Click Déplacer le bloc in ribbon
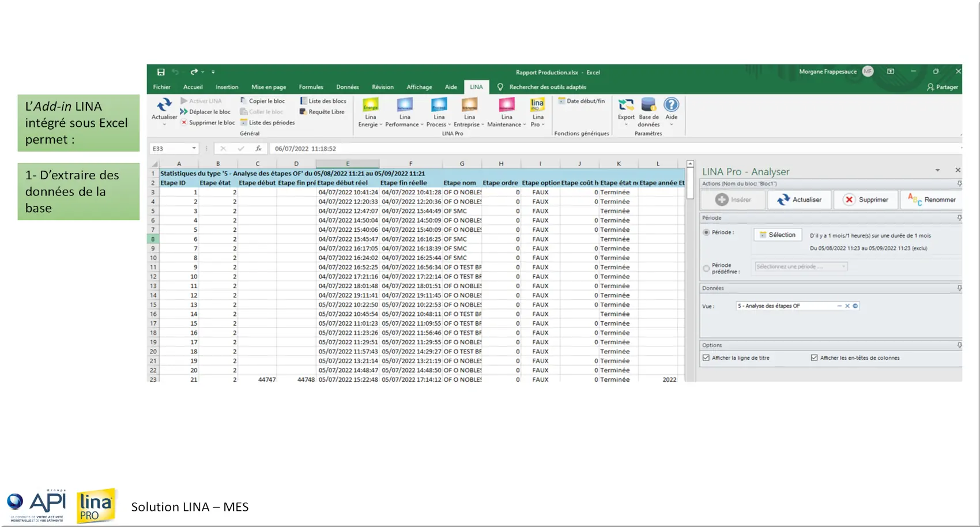The width and height of the screenshot is (980, 527). click(205, 112)
